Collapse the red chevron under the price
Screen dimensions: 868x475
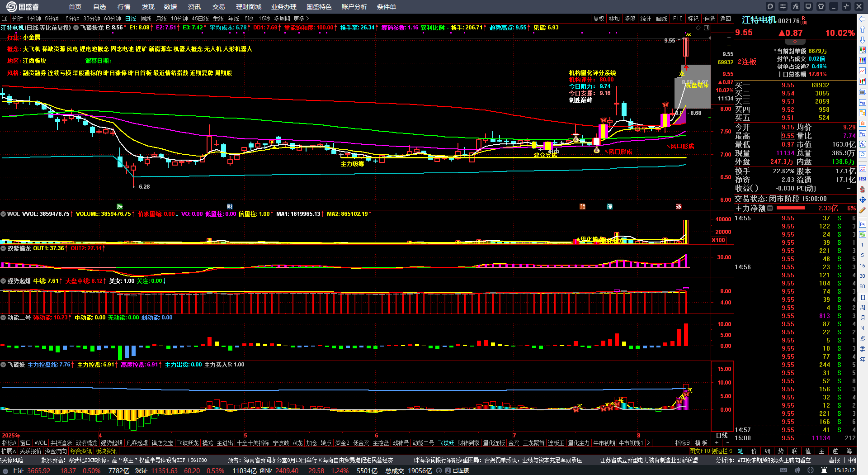tap(795, 41)
